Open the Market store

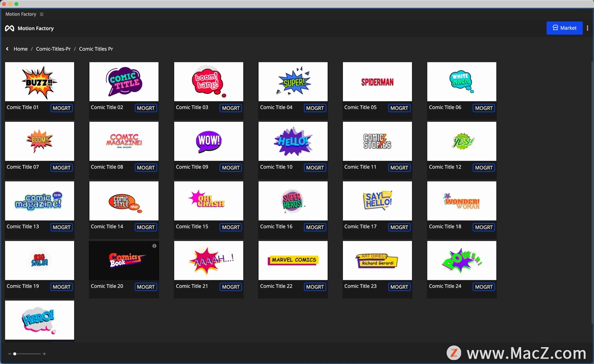click(564, 28)
